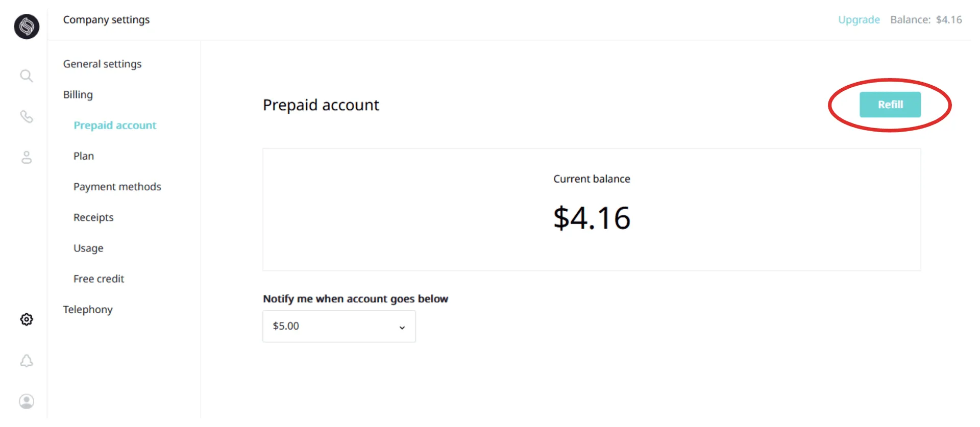
Task: Open settings gear icon in sidebar
Action: 27,319
